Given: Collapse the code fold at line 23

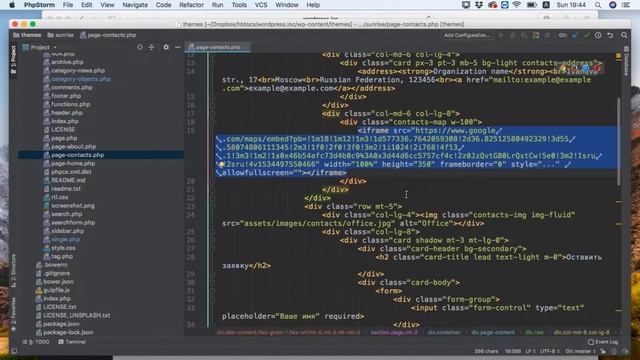Looking at the screenshot, I should click(x=213, y=207).
